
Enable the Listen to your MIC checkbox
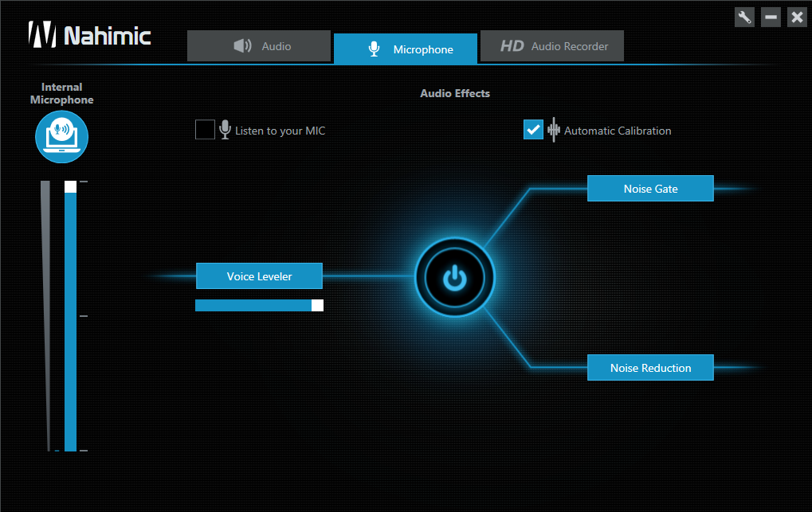coord(205,129)
